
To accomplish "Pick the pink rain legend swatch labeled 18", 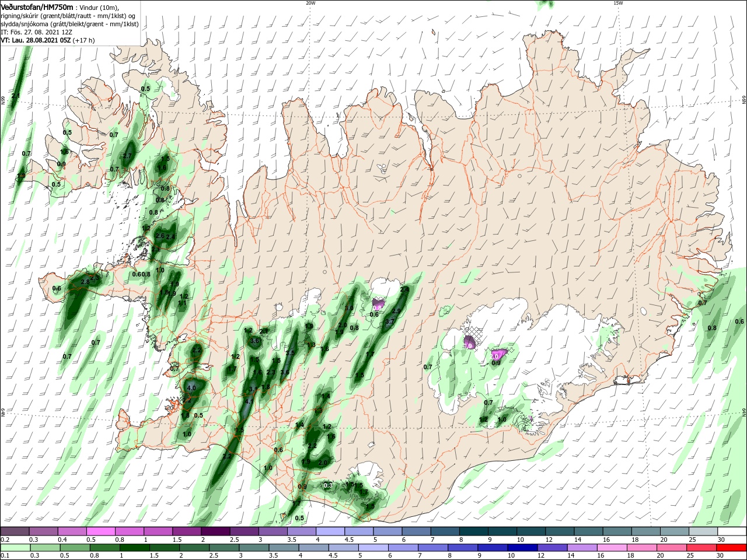I will pyautogui.click(x=643, y=548).
